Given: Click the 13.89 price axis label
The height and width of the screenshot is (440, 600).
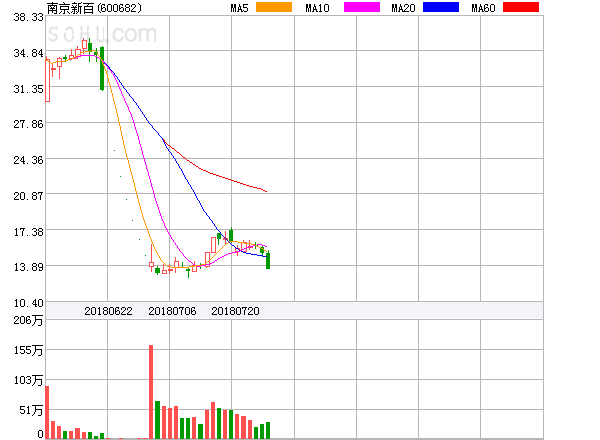Looking at the screenshot, I should [28, 267].
